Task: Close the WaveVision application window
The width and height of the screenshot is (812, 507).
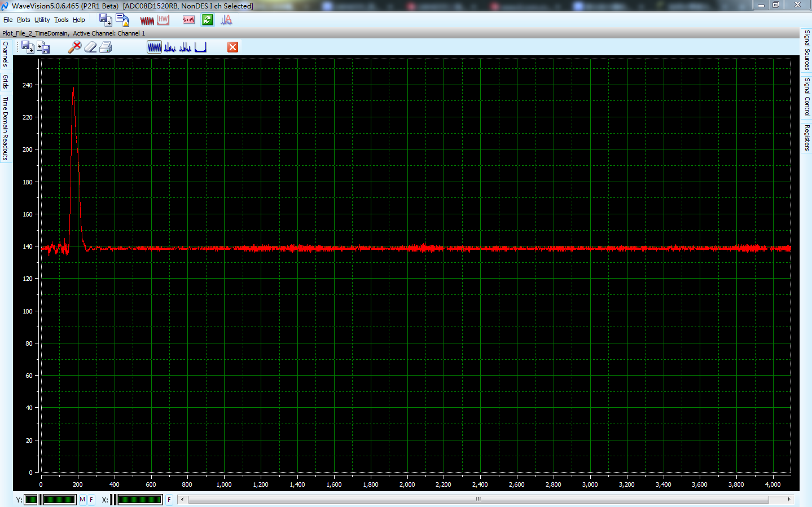Action: (x=797, y=5)
